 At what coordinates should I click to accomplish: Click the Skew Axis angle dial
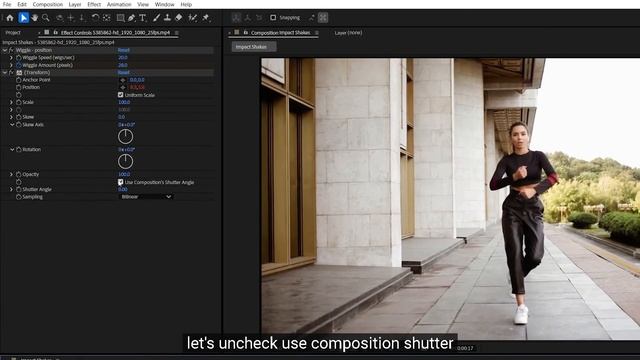pos(125,137)
